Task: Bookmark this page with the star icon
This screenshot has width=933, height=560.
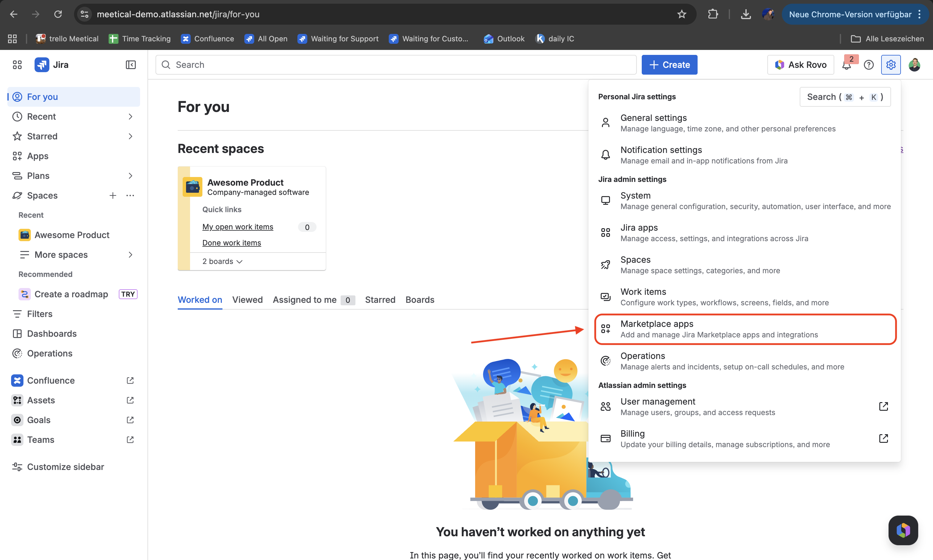Action: coord(682,14)
